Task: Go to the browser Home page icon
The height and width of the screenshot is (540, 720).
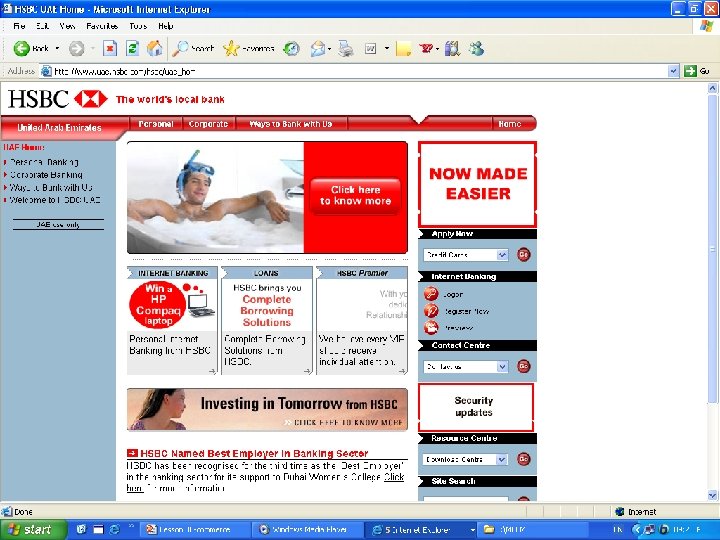Action: click(x=154, y=48)
